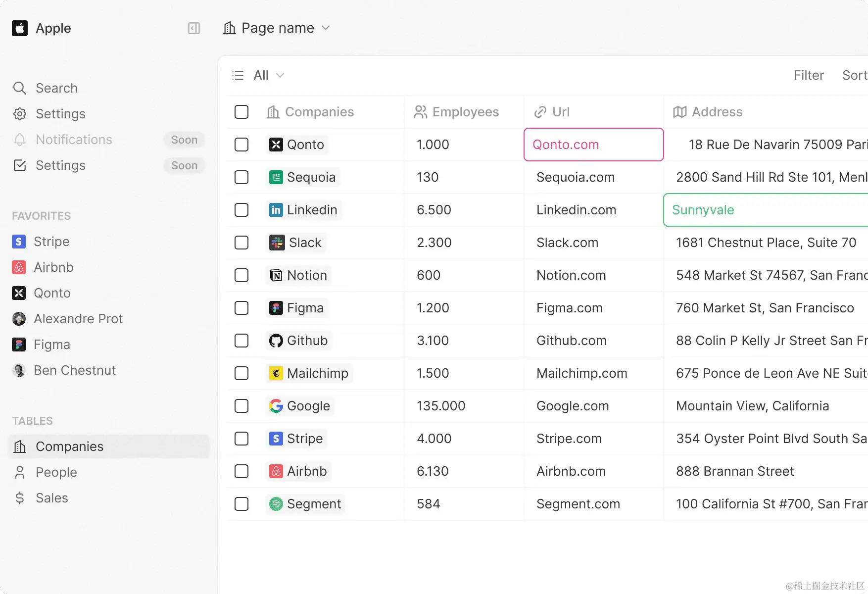
Task: Click the 135.000 employees cell for Google
Action: 464,406
